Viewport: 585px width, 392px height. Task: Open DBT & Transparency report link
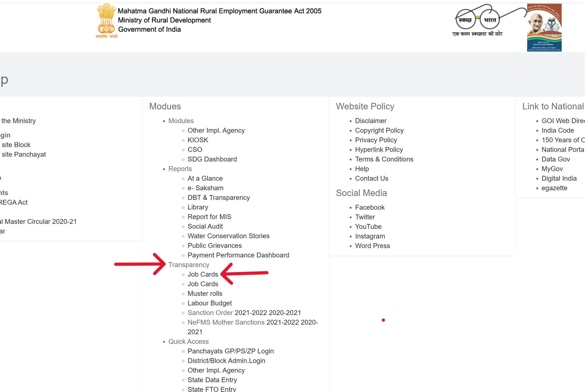[x=219, y=198]
